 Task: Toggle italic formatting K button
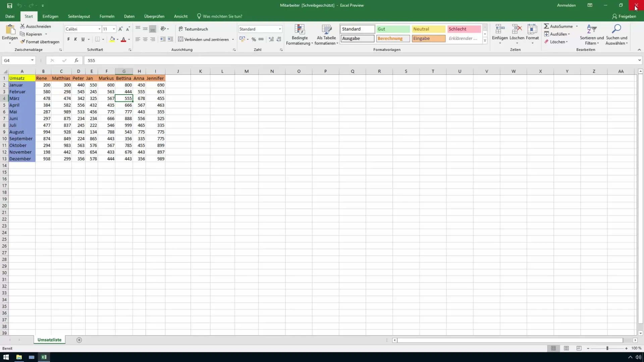[75, 39]
